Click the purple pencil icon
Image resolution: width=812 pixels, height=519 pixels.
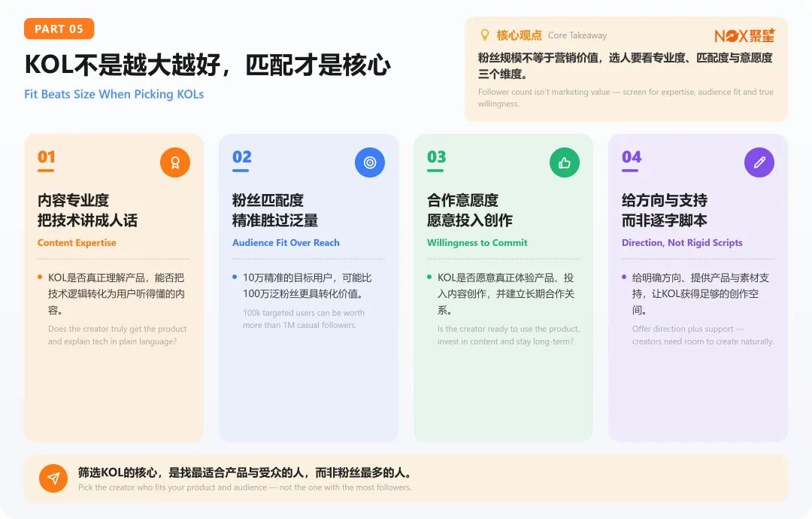click(x=759, y=162)
